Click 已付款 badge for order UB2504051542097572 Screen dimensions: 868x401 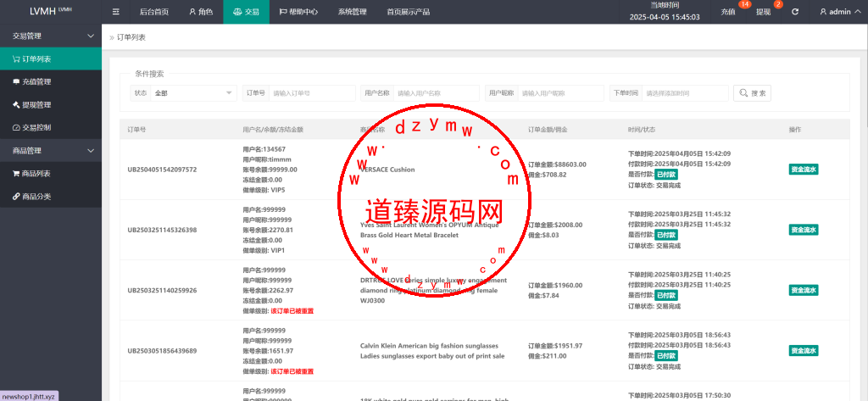(x=666, y=175)
